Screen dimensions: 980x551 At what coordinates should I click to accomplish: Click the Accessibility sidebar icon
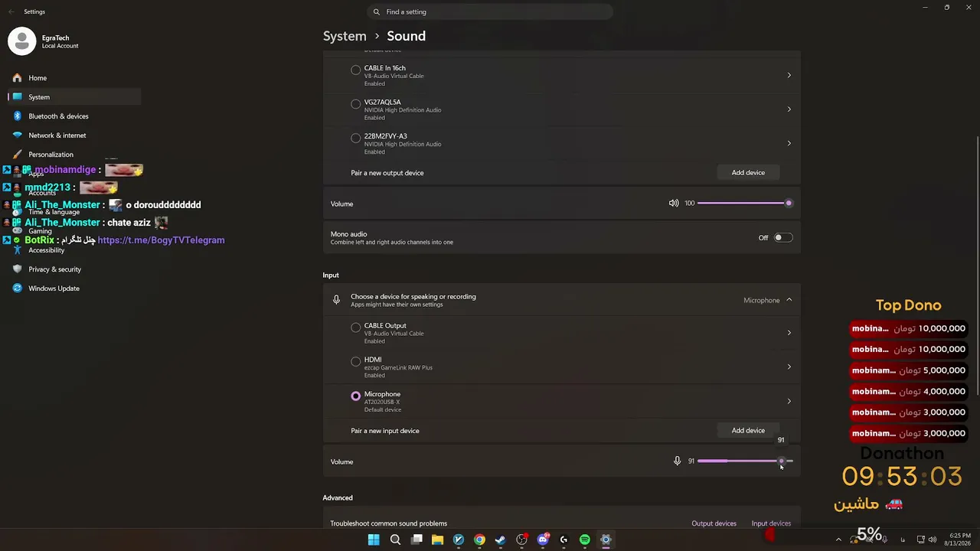[18, 250]
